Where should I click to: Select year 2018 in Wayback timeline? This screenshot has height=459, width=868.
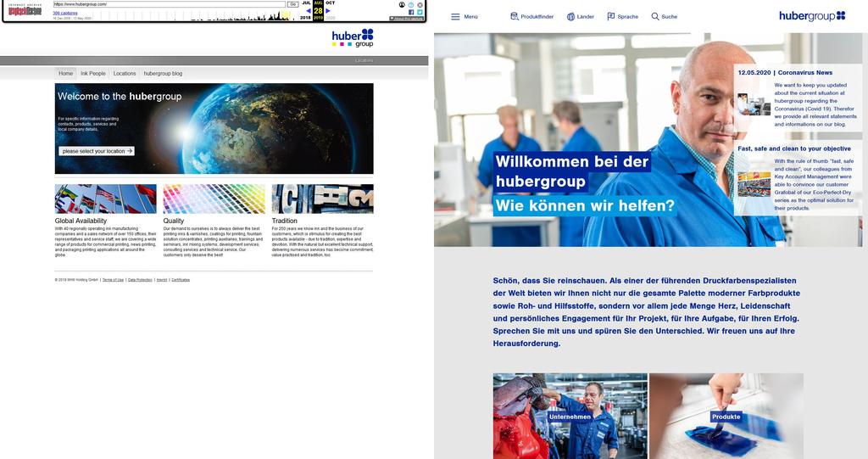[x=305, y=18]
